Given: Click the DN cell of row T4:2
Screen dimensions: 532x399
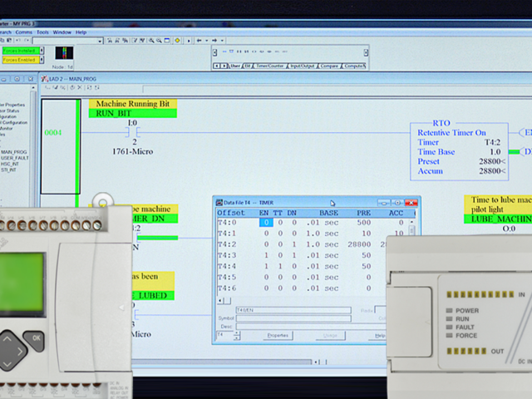Looking at the screenshot, I should (x=294, y=244).
